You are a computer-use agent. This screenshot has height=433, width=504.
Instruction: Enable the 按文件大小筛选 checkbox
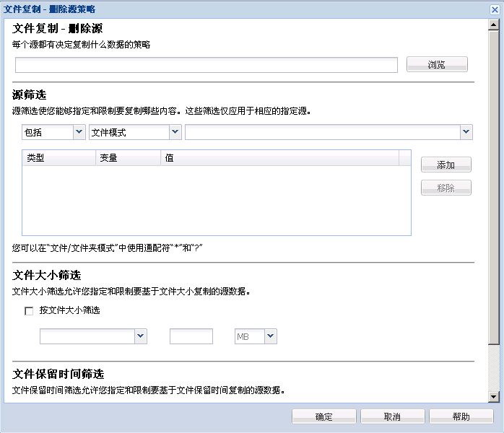click(x=29, y=311)
